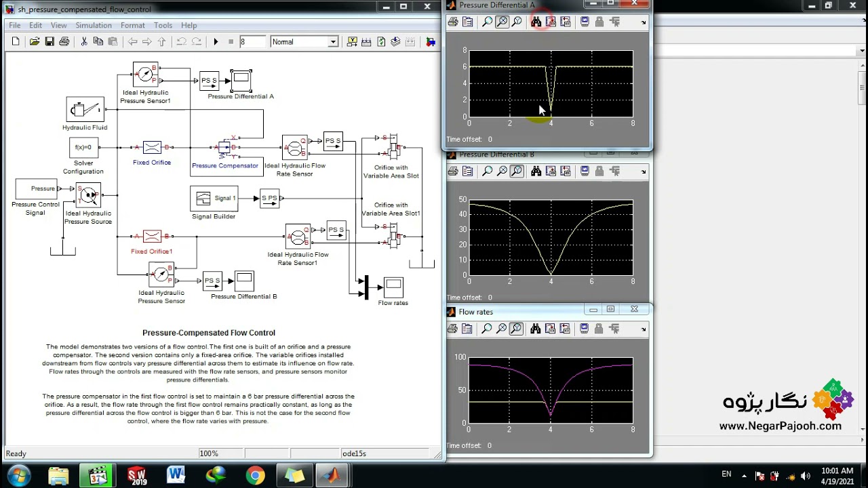Open Google Chrome from the taskbar
The width and height of the screenshot is (868, 488).
click(256, 476)
